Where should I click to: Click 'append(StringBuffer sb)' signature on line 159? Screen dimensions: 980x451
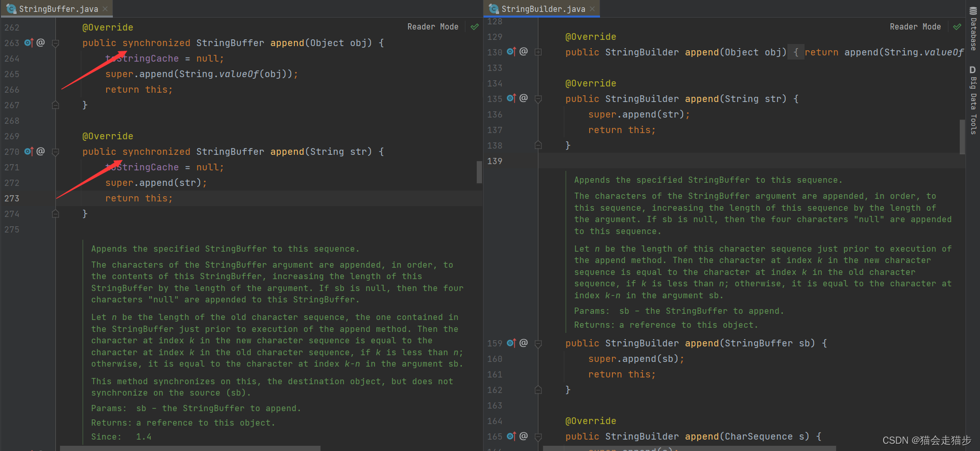click(750, 343)
